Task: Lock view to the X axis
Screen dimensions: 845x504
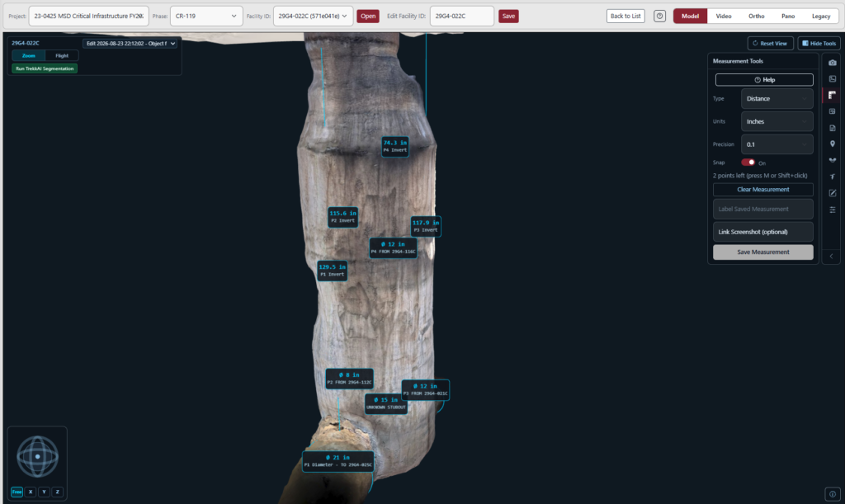Action: coord(31,492)
